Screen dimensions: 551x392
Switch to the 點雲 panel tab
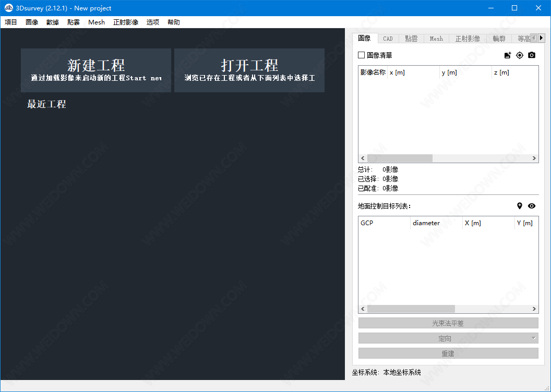pos(411,39)
